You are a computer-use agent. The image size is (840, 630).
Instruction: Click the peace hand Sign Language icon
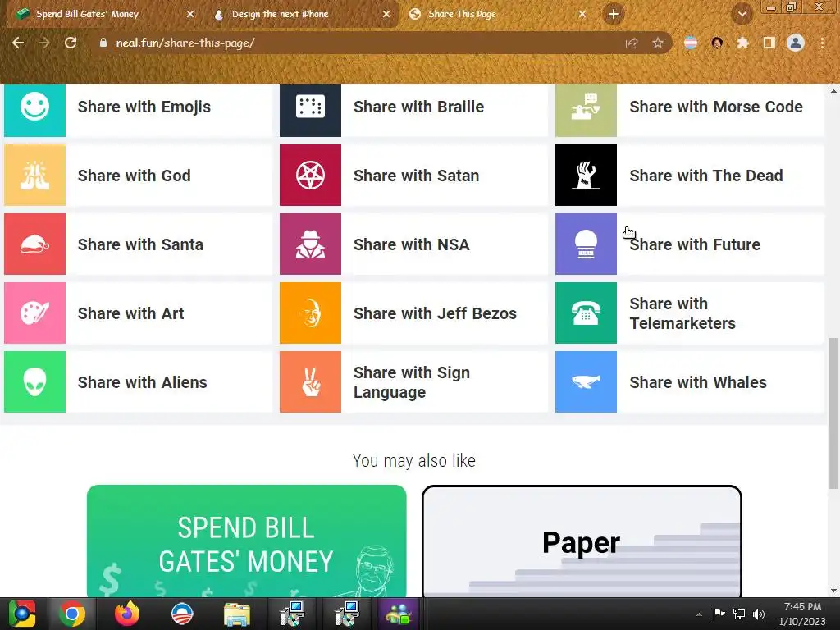(x=310, y=382)
